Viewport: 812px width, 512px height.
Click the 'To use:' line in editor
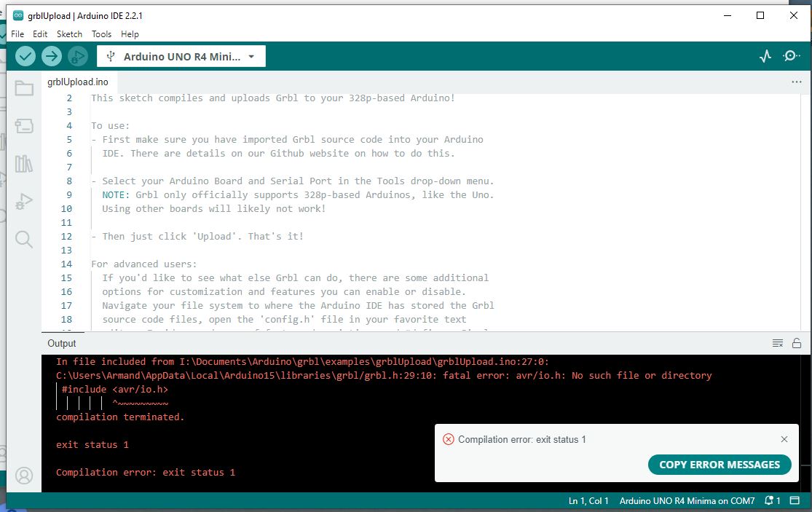[110, 126]
